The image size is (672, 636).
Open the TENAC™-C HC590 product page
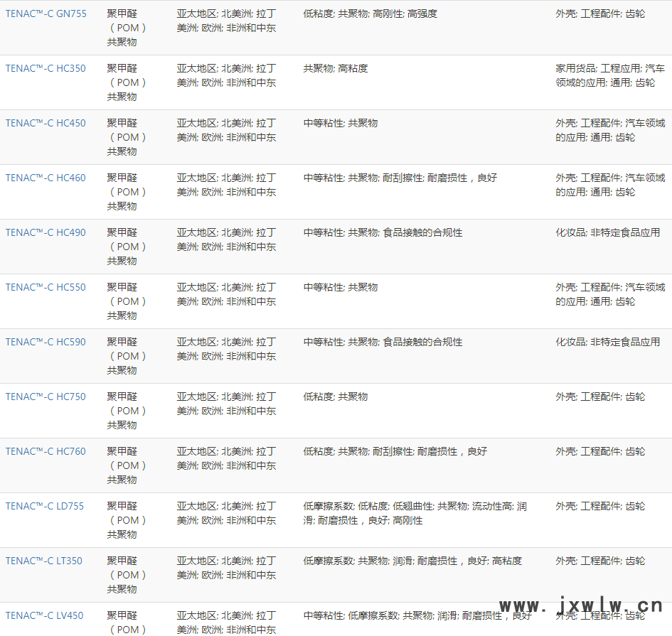point(46,342)
